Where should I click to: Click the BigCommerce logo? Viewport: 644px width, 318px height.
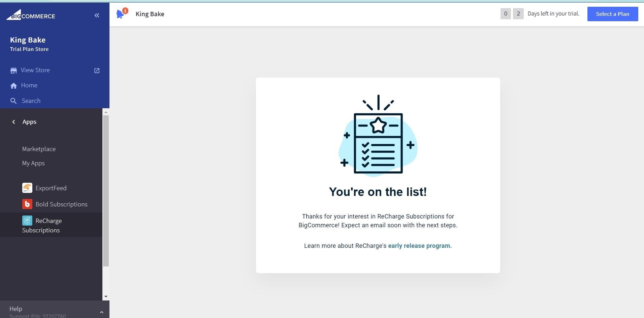(x=31, y=16)
